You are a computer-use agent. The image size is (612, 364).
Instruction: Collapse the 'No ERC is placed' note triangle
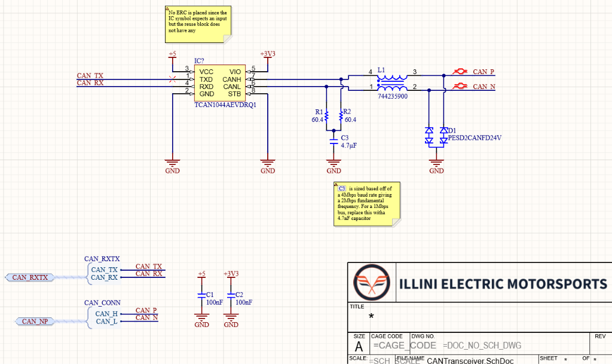tap(167, 8)
